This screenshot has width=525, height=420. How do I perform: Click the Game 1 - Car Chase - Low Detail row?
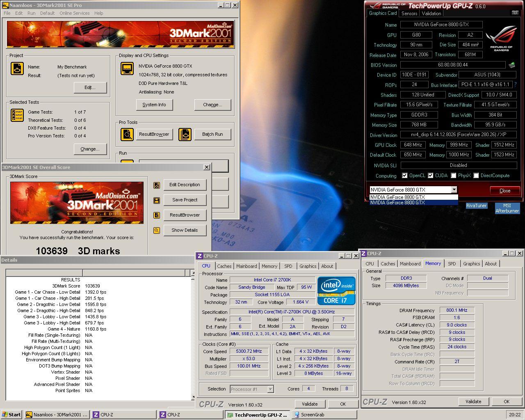tap(61, 292)
